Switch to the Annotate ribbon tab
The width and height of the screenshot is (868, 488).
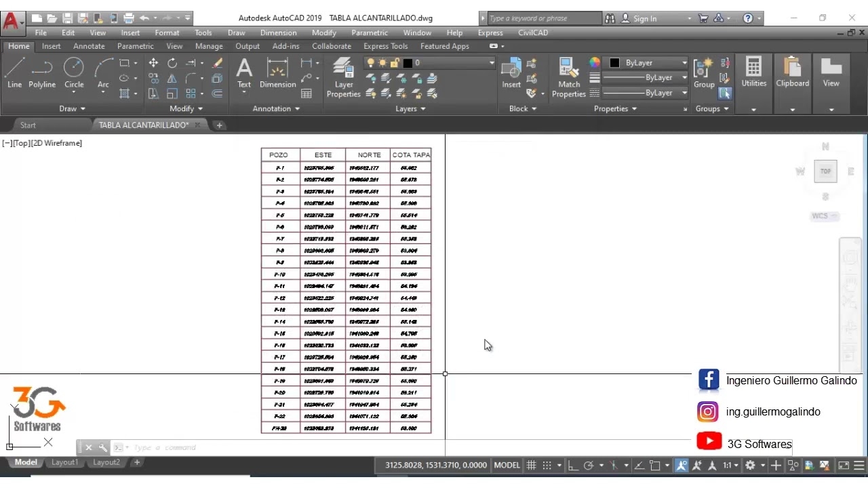[89, 46]
